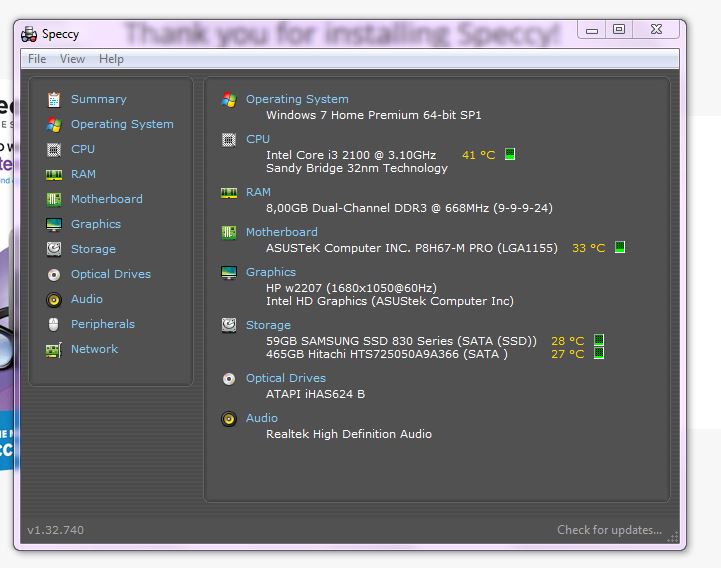Click the Speccy app icon in title bar

pos(29,34)
